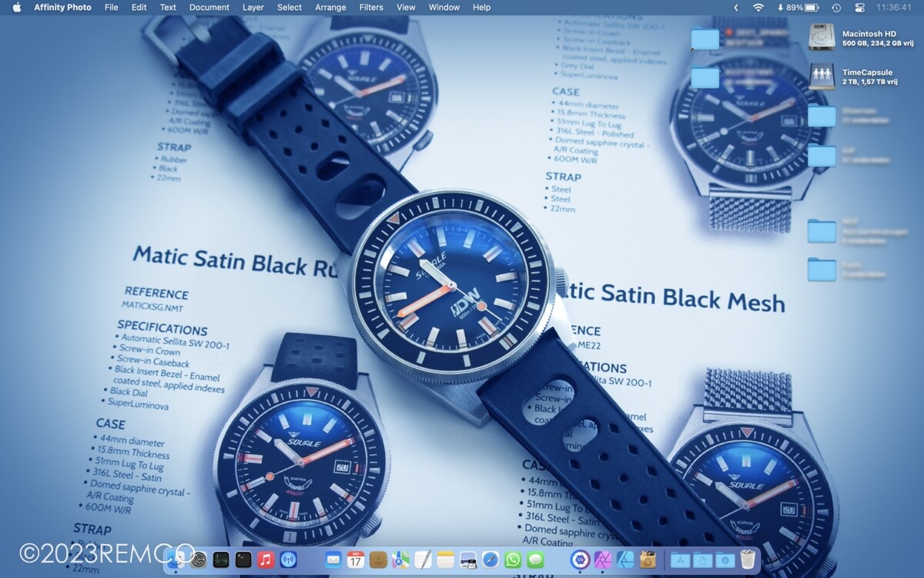924x578 pixels.
Task: Launch Safari from the Dock
Action: pos(490,560)
